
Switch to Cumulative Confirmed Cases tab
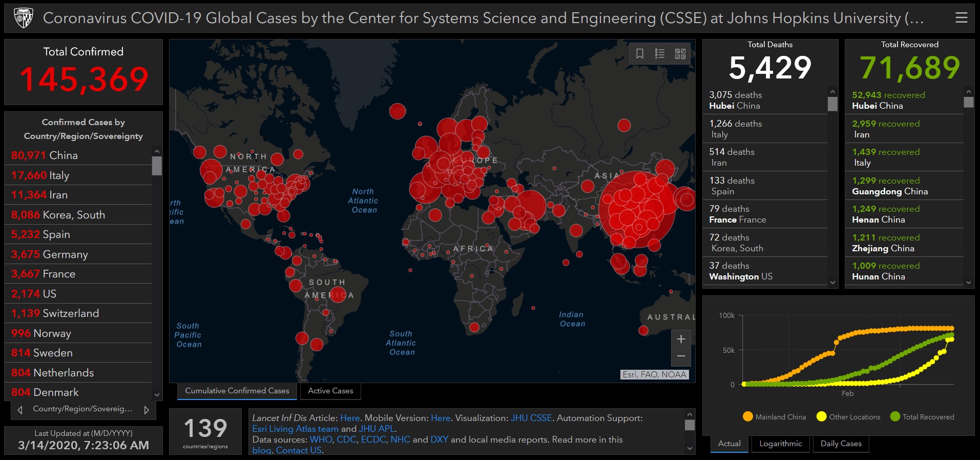pos(237,391)
